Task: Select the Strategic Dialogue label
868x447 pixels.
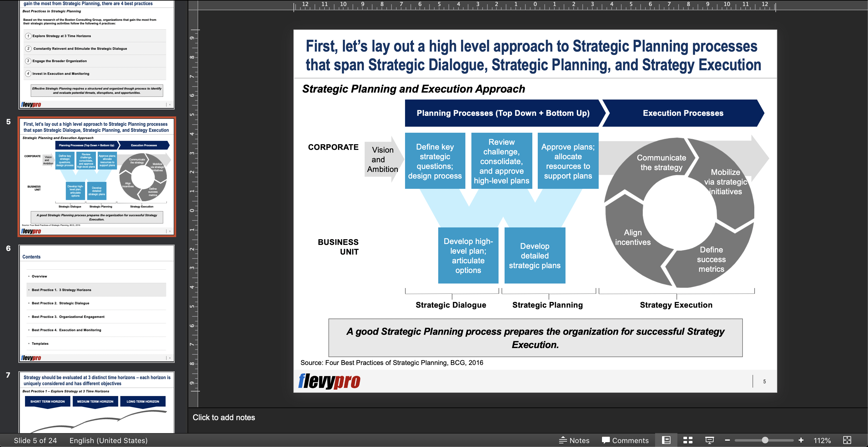Action: (451, 305)
